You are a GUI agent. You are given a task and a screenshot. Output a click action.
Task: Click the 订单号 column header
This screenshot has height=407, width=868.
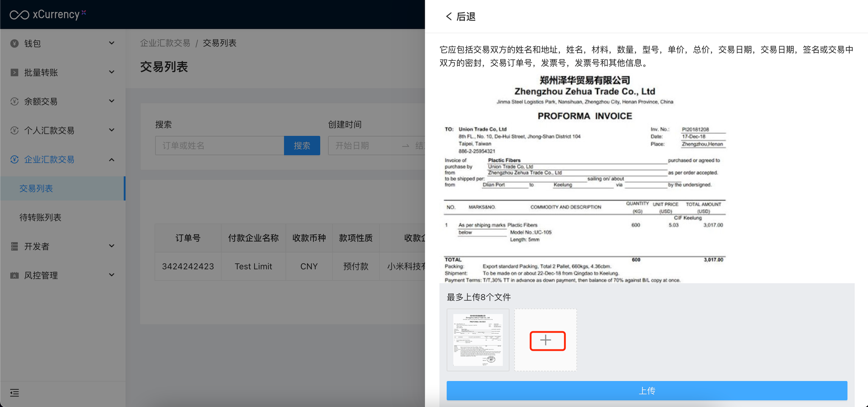[188, 238]
